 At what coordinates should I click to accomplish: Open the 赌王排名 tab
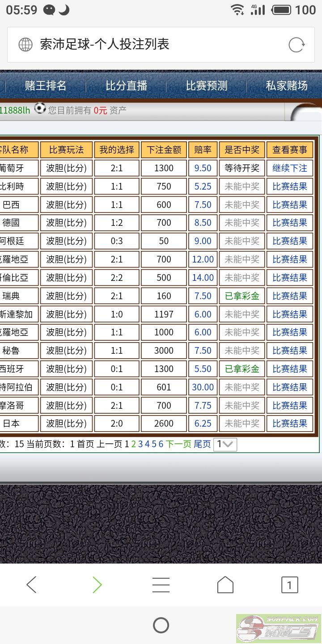[46, 86]
